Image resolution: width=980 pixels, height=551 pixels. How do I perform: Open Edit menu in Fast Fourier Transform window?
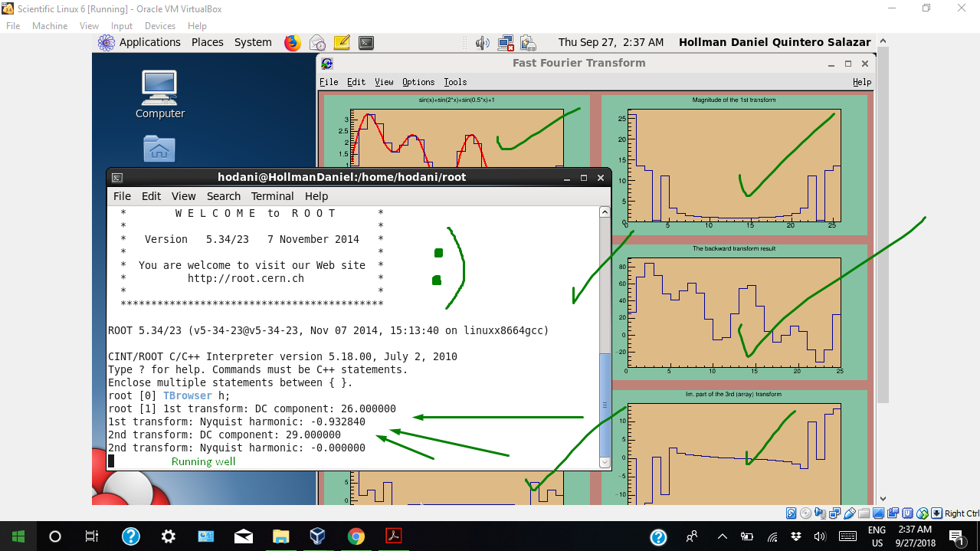coord(356,82)
